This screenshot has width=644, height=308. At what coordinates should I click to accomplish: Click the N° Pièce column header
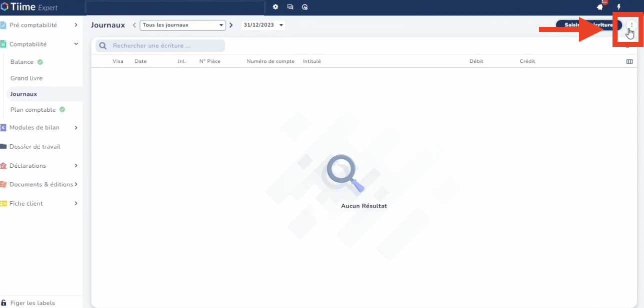tap(210, 61)
